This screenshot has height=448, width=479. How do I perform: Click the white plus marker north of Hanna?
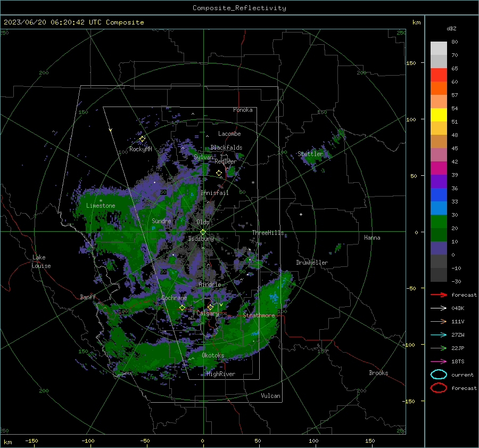tap(301, 214)
